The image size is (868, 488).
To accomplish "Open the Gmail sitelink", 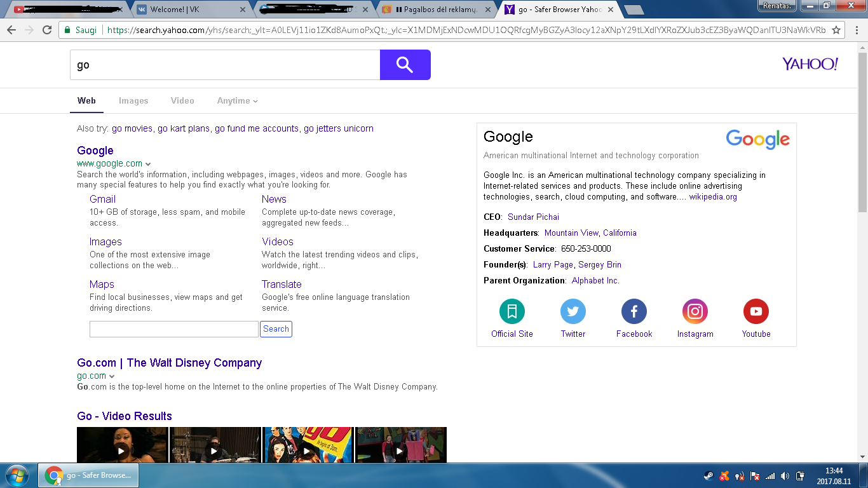I will 102,199.
